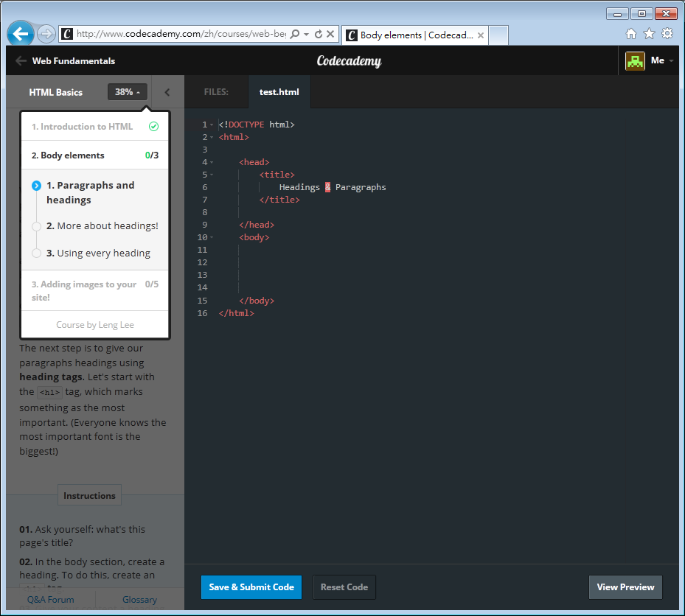Click Save & Submit Code button
This screenshot has height=616, width=685.
point(251,587)
